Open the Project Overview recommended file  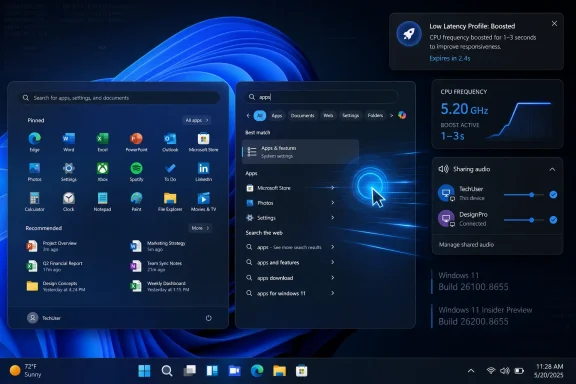pos(52,246)
